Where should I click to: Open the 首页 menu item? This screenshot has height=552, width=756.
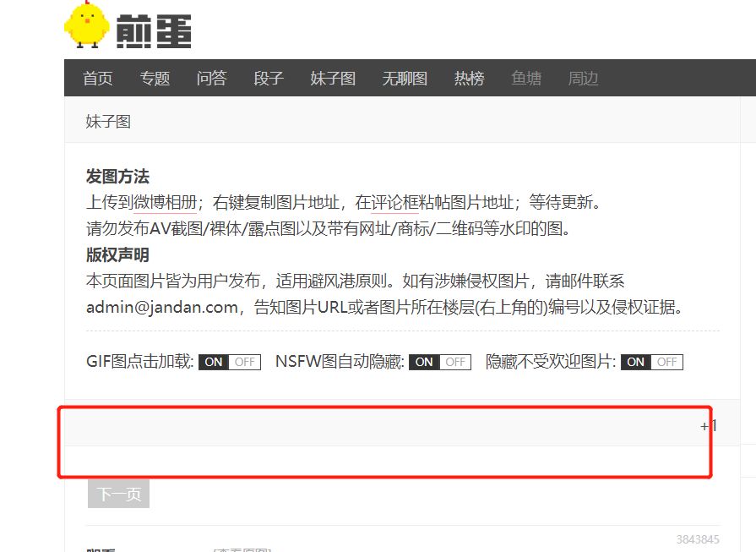[98, 78]
